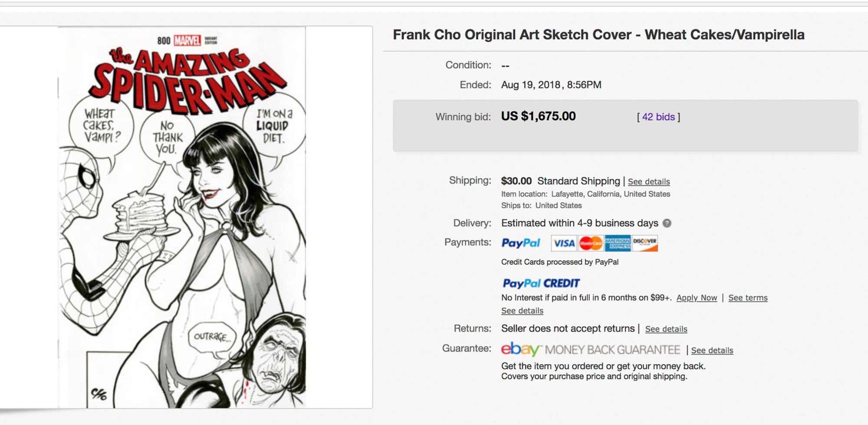Click the Visa card icon
The height and width of the screenshot is (425, 868).
click(564, 243)
